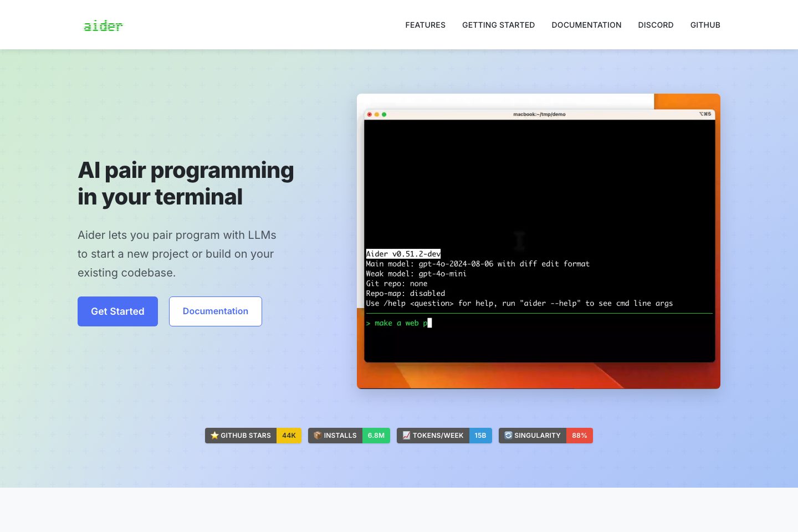Click the yellow minimize dot in terminal demo
Screen dimensions: 798x532
(x=377, y=114)
